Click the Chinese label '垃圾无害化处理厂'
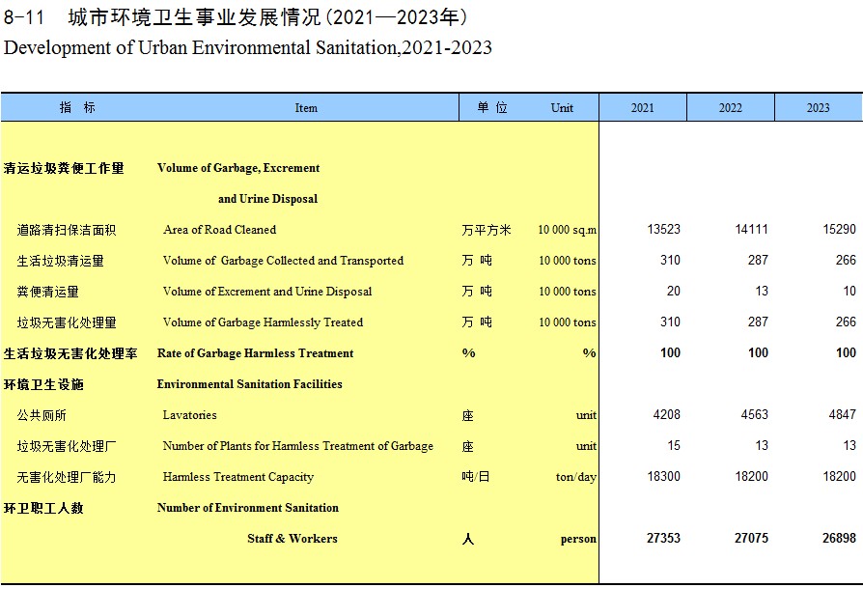Screen dimensions: 863x616 point(66,446)
